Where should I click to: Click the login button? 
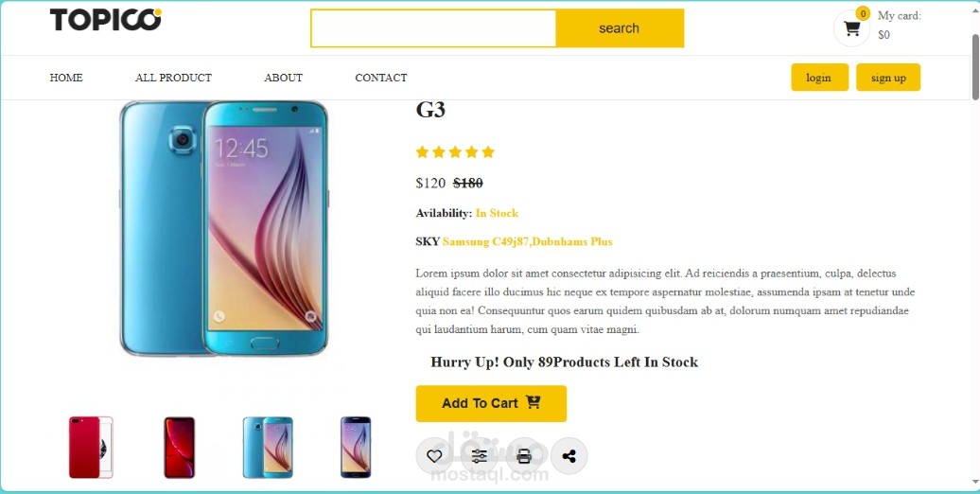point(819,78)
